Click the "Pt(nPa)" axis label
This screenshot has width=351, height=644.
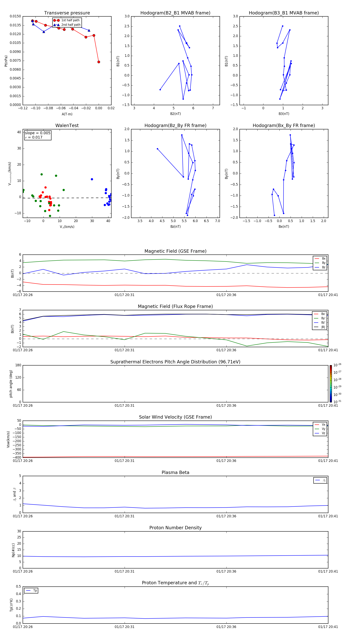[x=6, y=61]
